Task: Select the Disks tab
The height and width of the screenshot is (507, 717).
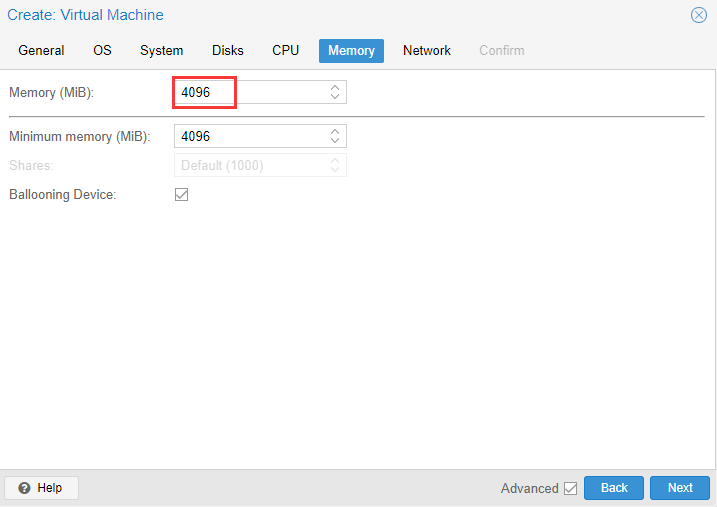Action: pyautogui.click(x=228, y=50)
